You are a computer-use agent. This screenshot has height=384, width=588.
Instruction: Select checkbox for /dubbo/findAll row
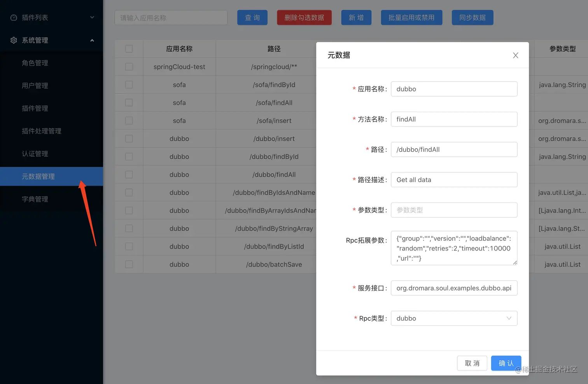tap(129, 174)
